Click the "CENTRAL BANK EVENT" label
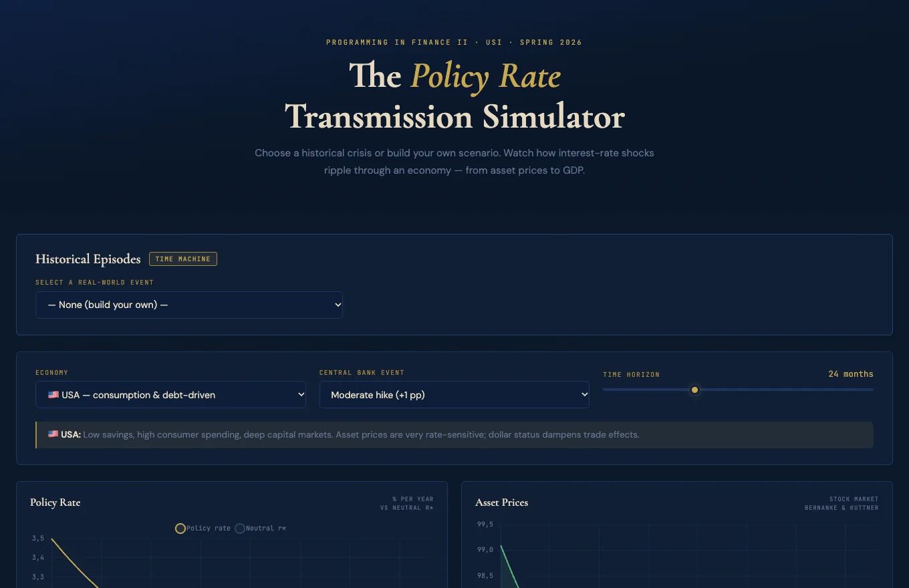The image size is (909, 588). pyautogui.click(x=362, y=373)
